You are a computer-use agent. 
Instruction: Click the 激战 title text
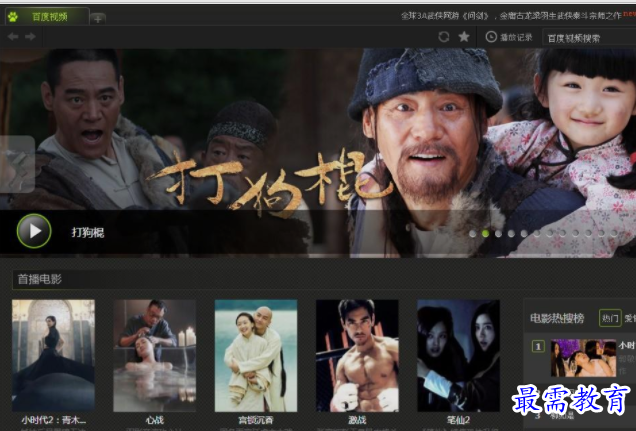coord(357,420)
